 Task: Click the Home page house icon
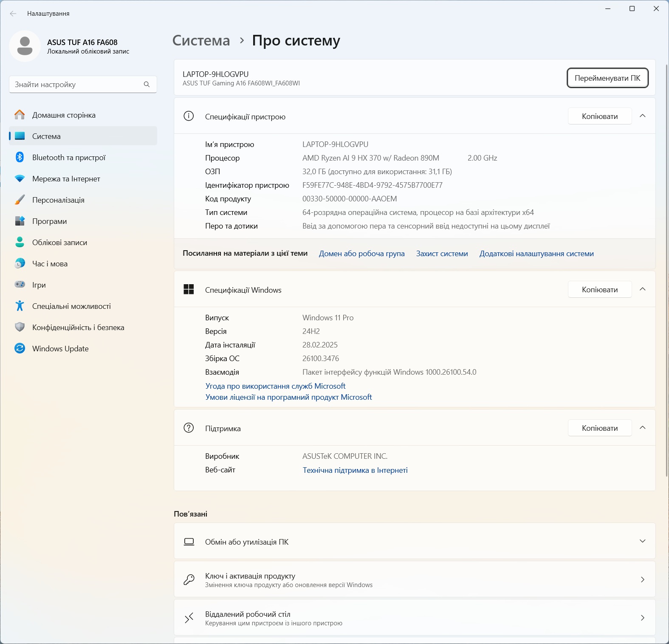[x=20, y=115]
